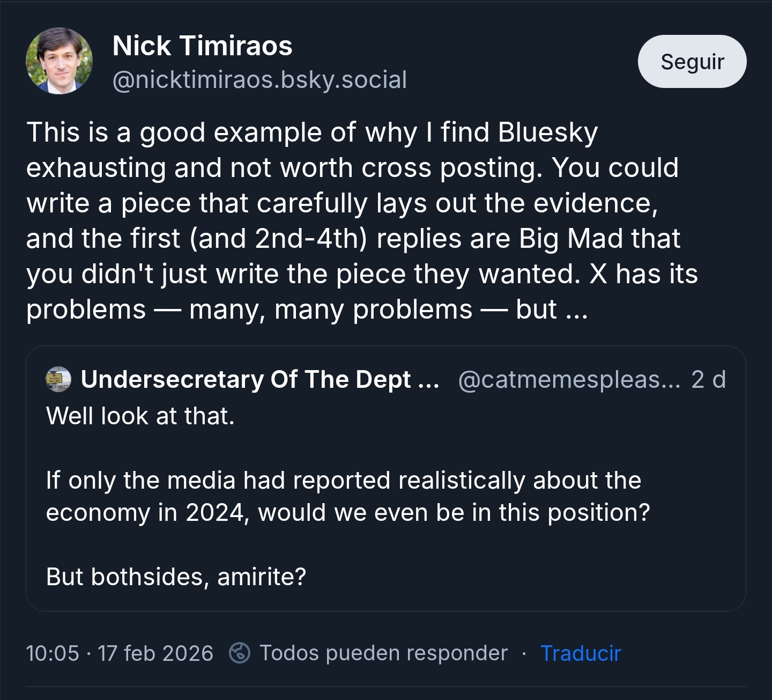The image size is (772, 700).
Task: Open the @nicktimiraos.bsky.social handle
Action: pyautogui.click(x=259, y=80)
